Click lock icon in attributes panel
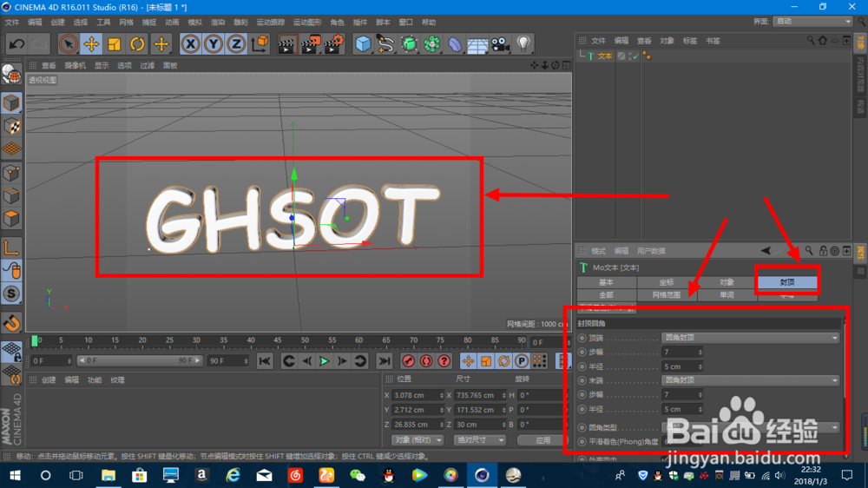Screen dimensions: 868x488 click(823, 251)
